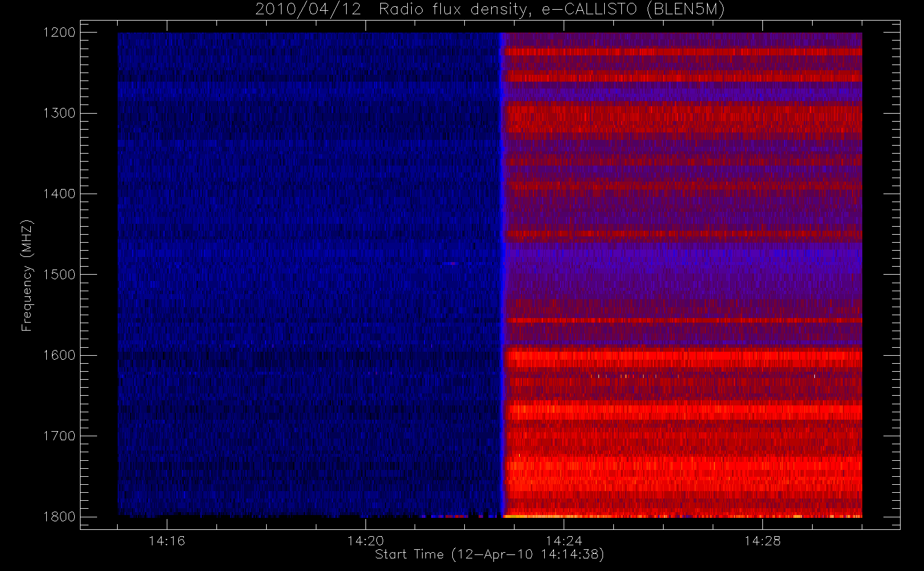Click the "Frequency (MHZ)" axis label
The width and height of the screenshot is (924, 571).
coord(27,275)
